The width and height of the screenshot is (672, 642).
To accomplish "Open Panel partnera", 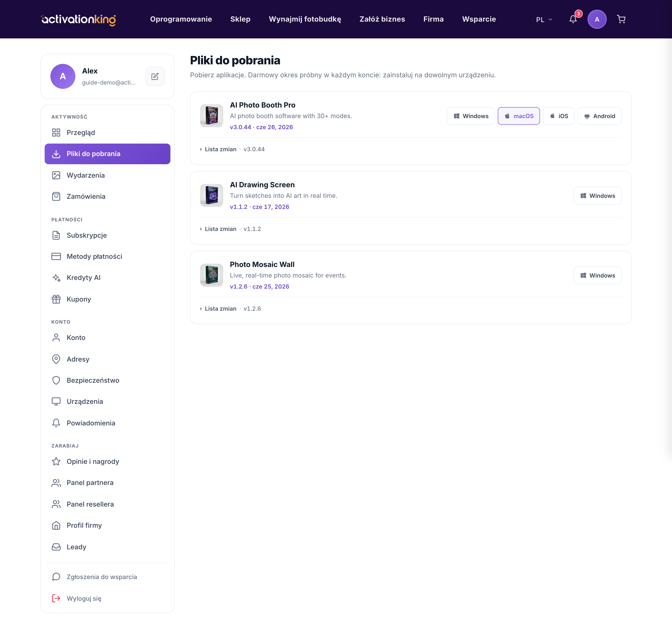I will coord(108,483).
